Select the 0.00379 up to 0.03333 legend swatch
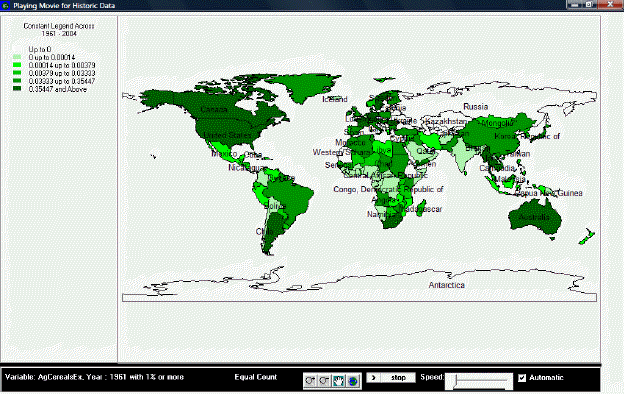This screenshot has height=394, width=624. click(17, 73)
